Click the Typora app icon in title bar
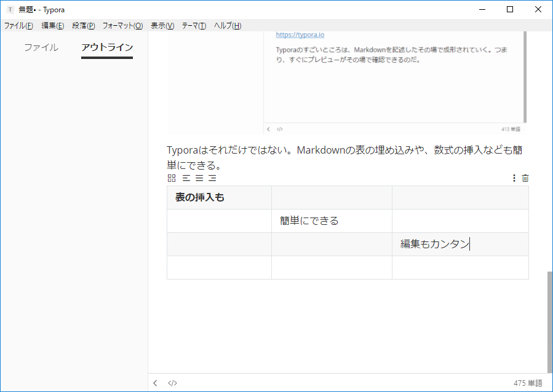 pos(10,10)
